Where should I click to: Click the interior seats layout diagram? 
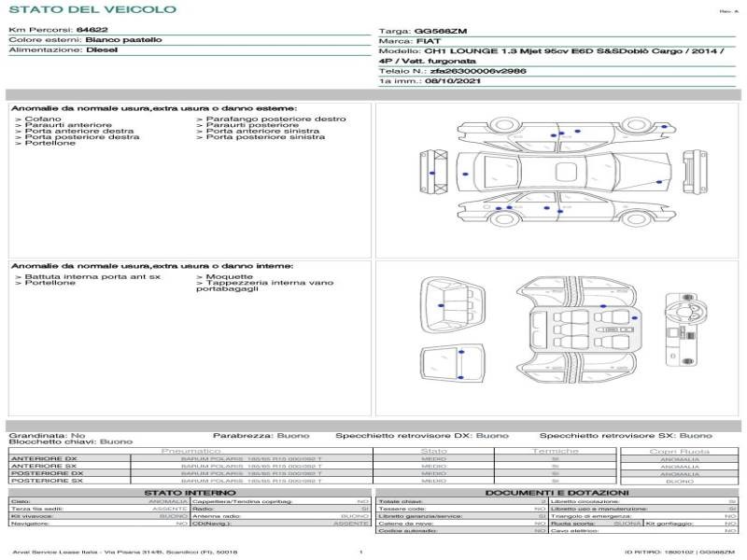click(x=577, y=329)
